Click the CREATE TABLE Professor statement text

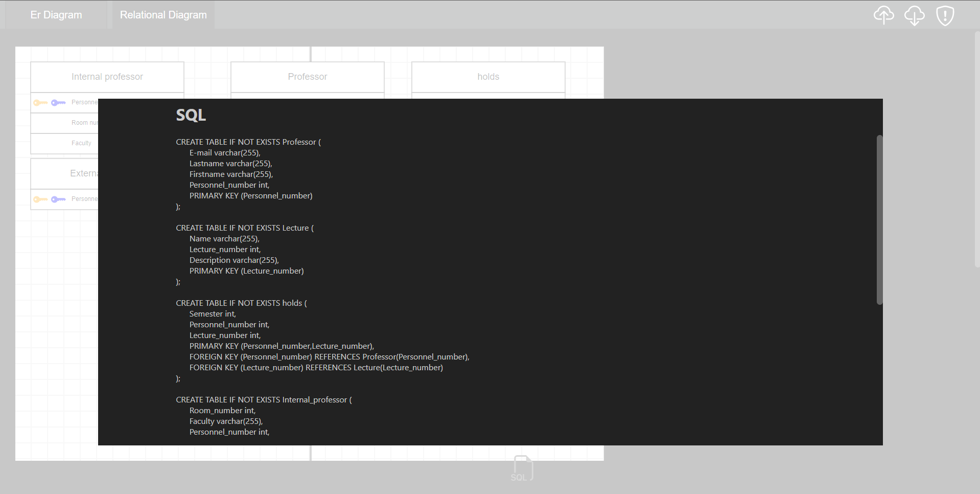pyautogui.click(x=248, y=142)
